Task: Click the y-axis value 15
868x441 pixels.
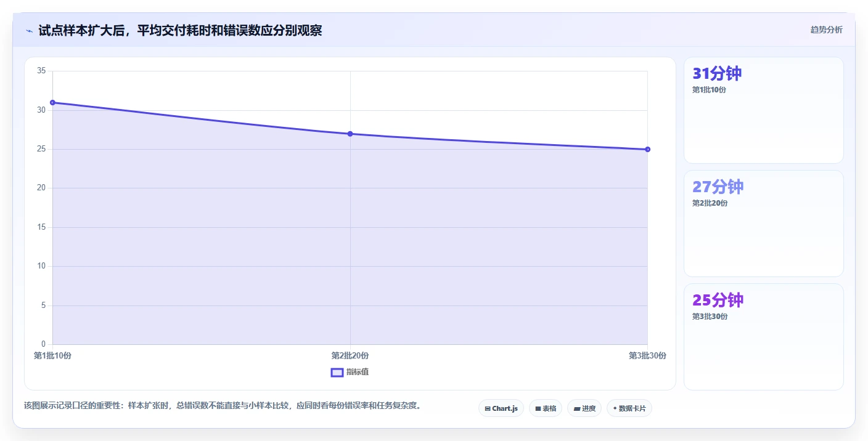Action: point(41,227)
